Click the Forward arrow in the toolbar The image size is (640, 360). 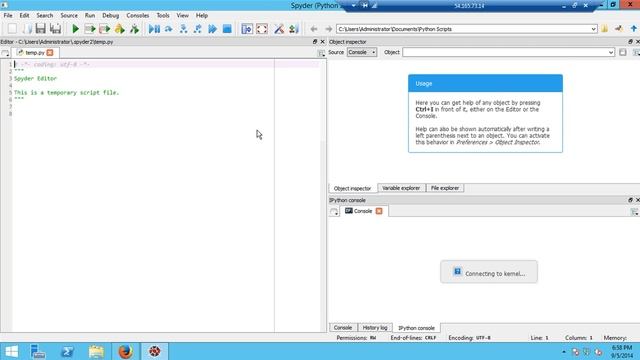(328, 29)
